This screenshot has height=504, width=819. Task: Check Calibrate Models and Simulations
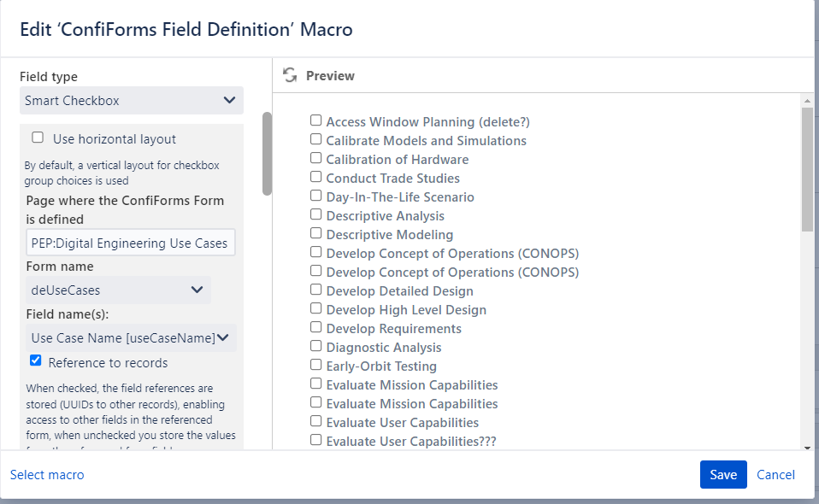tap(315, 140)
